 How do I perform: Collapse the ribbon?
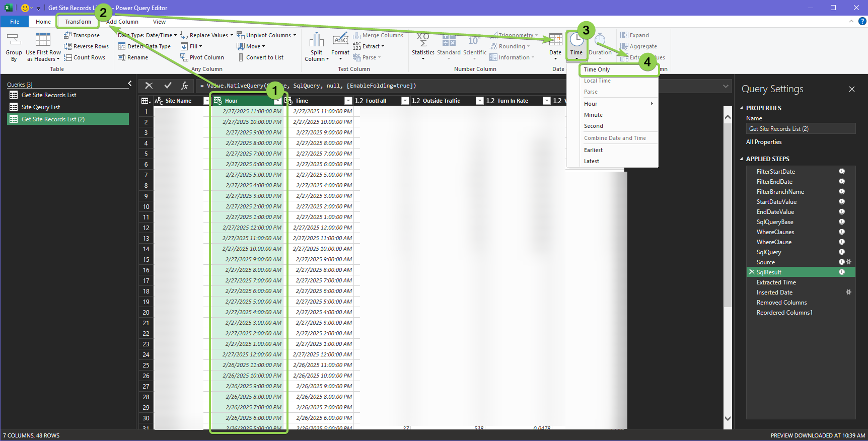[851, 21]
